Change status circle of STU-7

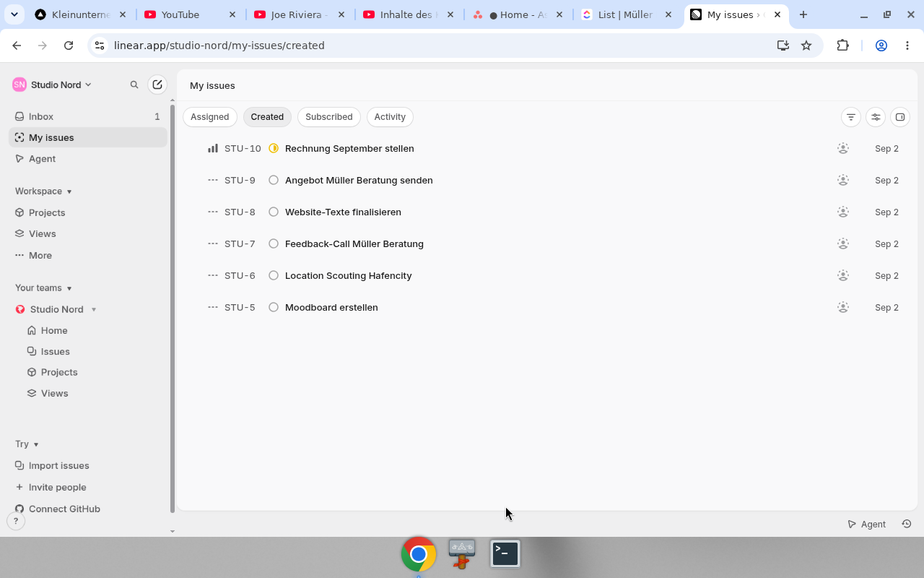click(274, 243)
